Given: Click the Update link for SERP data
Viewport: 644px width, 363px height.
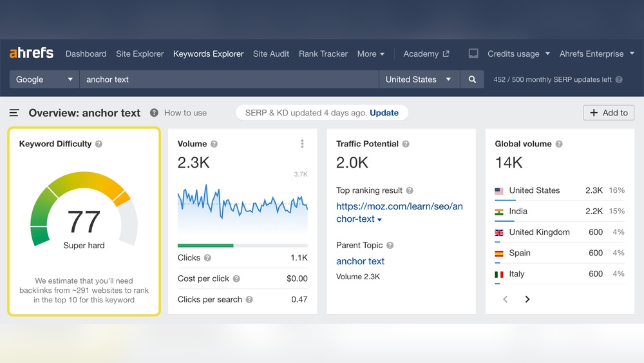Looking at the screenshot, I should click(x=384, y=113).
